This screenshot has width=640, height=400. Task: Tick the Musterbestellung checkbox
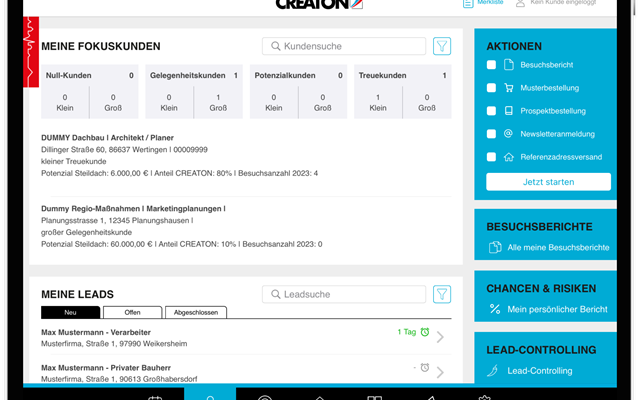click(x=491, y=88)
